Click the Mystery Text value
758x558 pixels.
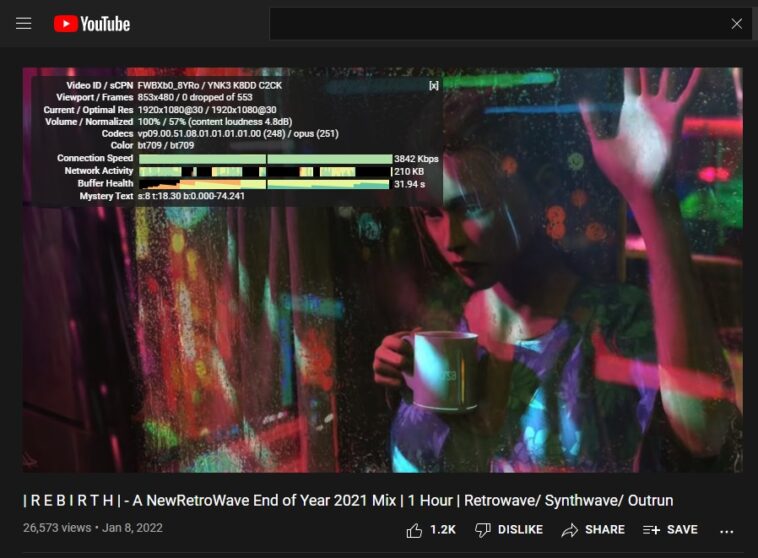coord(191,196)
